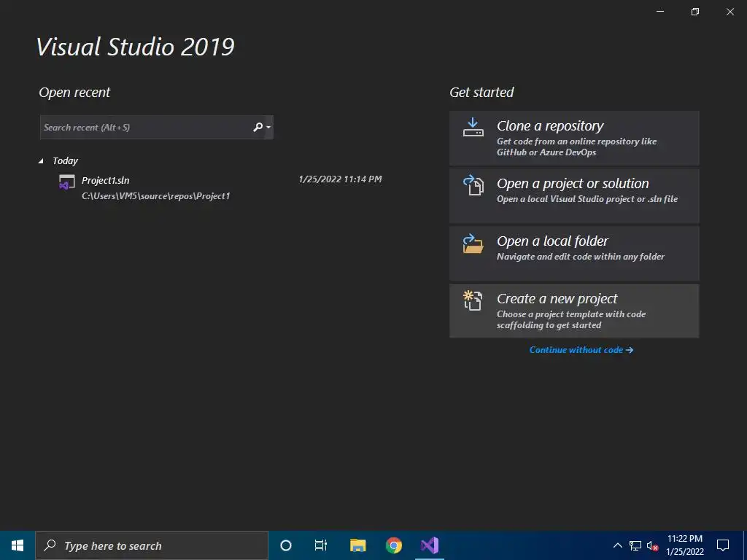Open Google Chrome from the taskbar
Viewport: 747px width, 560px height.
point(393,545)
